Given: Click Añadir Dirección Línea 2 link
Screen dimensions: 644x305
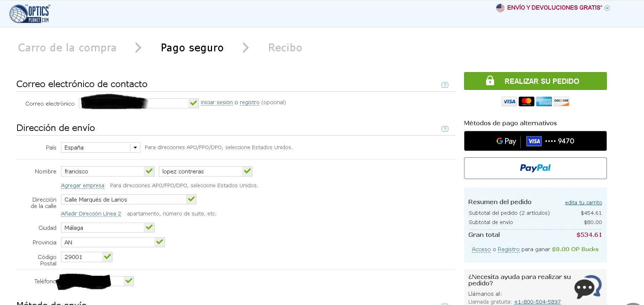Looking at the screenshot, I should tap(91, 214).
